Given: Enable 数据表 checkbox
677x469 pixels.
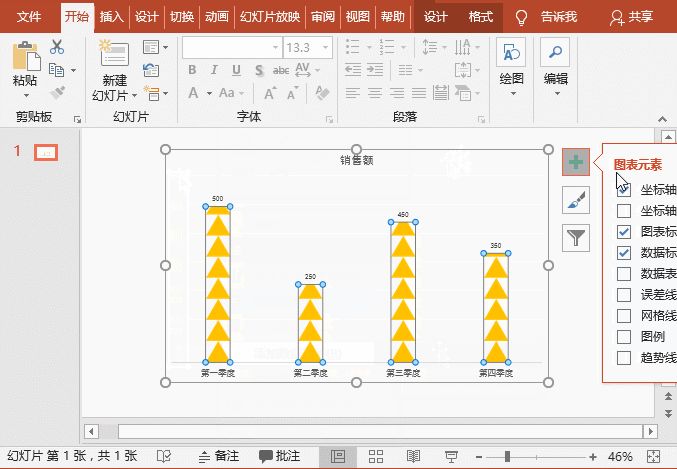Looking at the screenshot, I should pyautogui.click(x=623, y=274).
